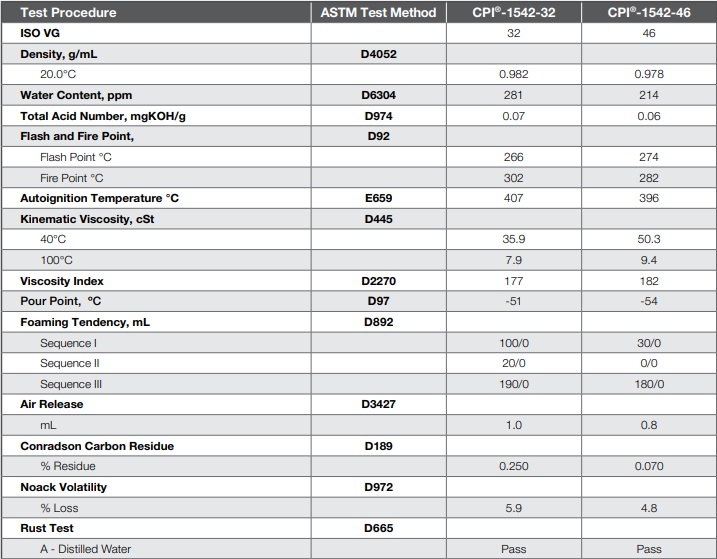Click the Pass result under CPI-1542-46
The image size is (717, 559).
point(648,548)
